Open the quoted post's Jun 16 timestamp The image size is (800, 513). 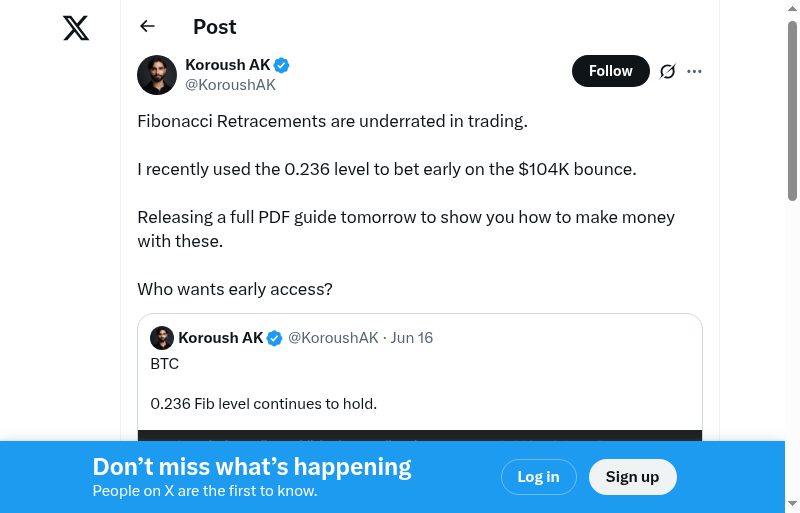click(x=412, y=338)
